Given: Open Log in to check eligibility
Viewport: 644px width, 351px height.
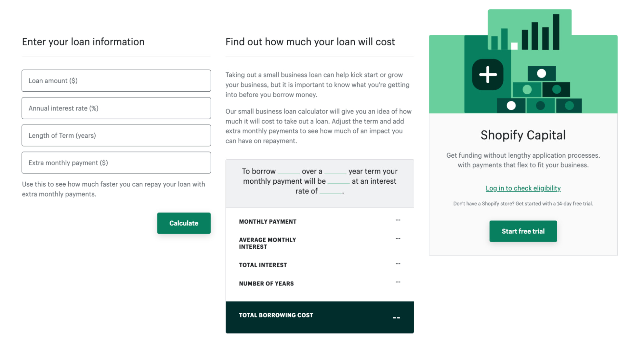Looking at the screenshot, I should [x=523, y=188].
